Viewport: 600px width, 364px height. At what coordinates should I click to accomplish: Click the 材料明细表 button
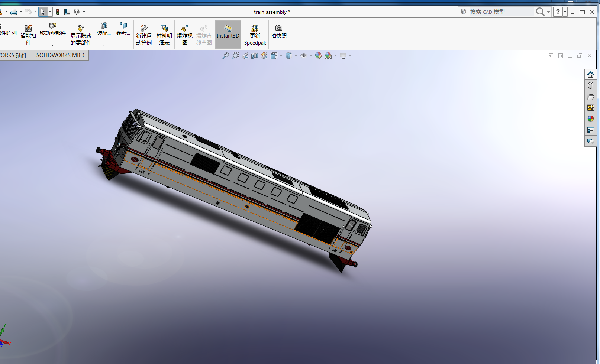pyautogui.click(x=164, y=35)
